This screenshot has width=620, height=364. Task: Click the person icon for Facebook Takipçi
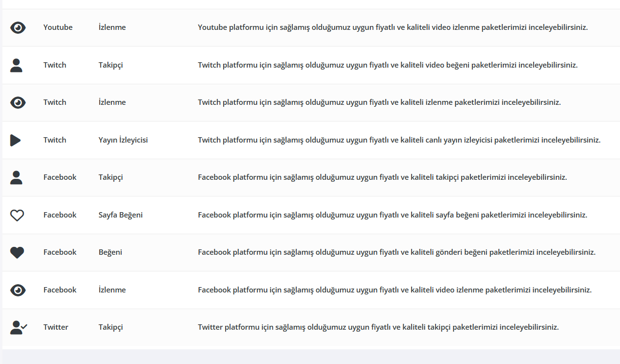(16, 177)
